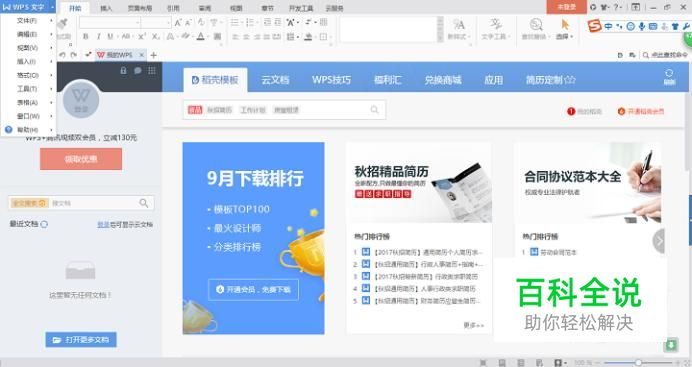Click the apps grid icon in sidebar header
The height and width of the screenshot is (367, 692).
click(152, 71)
